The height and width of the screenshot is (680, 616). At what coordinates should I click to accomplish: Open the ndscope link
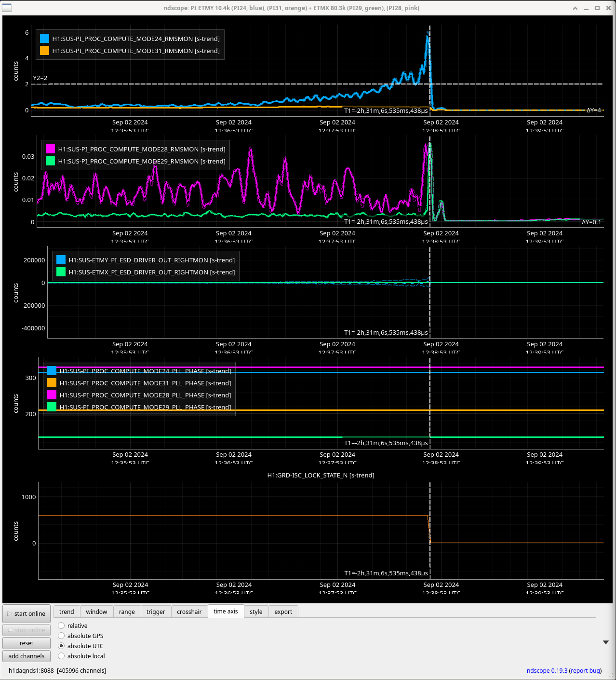pos(538,670)
